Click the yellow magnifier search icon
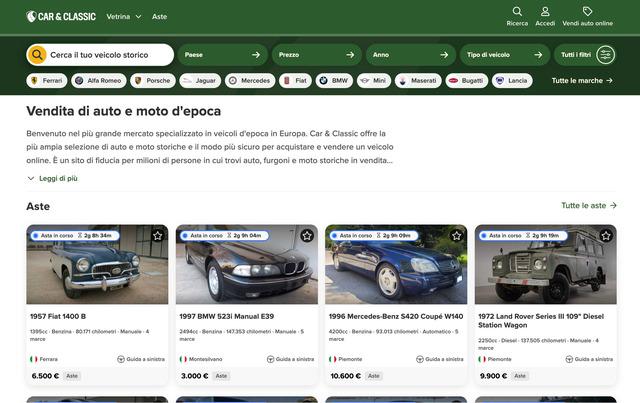The height and width of the screenshot is (403, 640). pyautogui.click(x=37, y=55)
